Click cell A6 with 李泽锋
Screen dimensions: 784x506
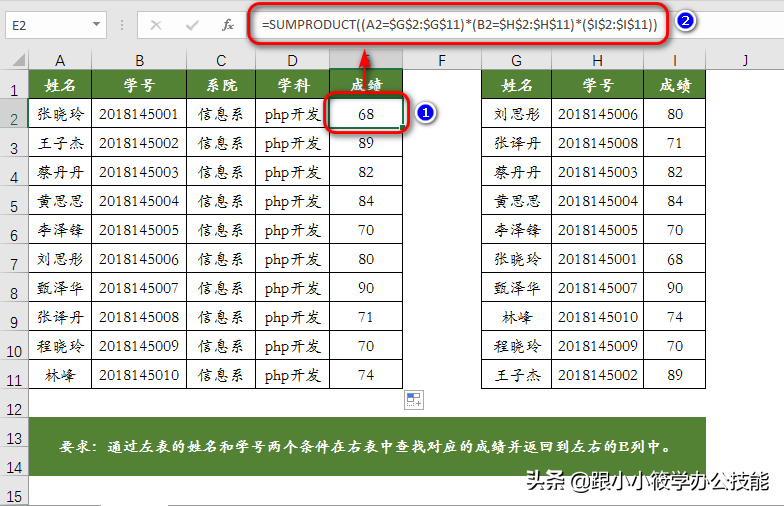60,230
